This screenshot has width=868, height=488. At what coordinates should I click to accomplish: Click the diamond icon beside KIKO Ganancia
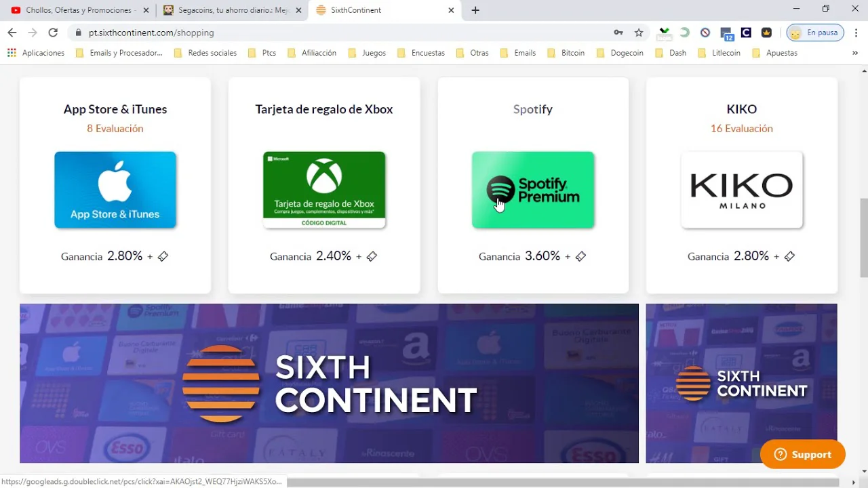coord(789,256)
